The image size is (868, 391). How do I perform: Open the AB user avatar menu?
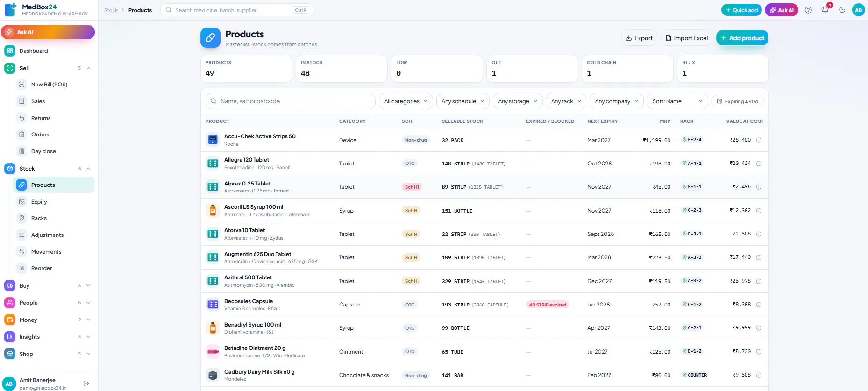coord(859,10)
